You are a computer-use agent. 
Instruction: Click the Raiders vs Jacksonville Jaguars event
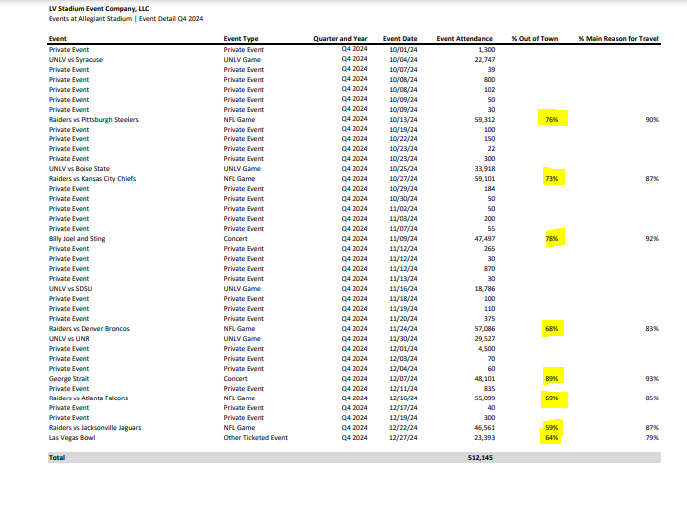[96, 427]
